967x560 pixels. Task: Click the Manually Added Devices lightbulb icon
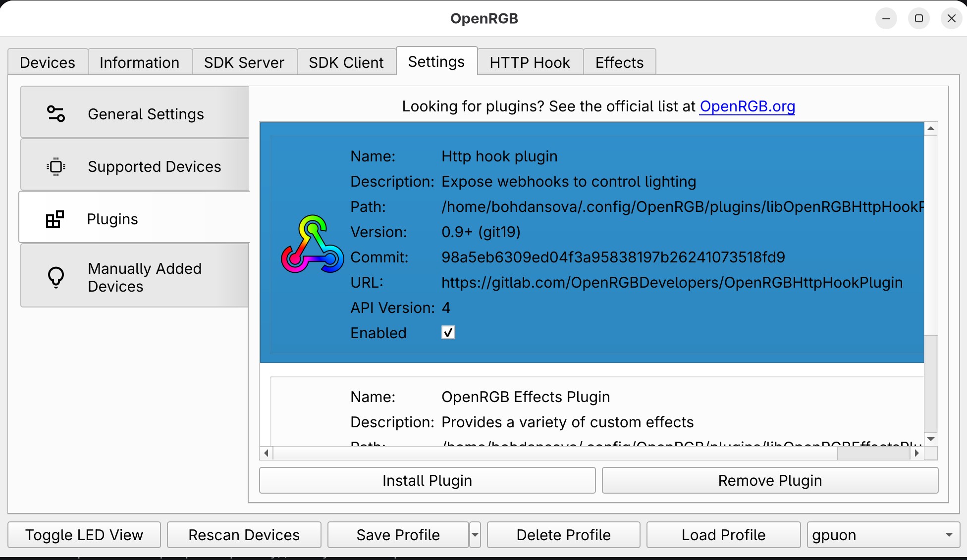point(56,277)
